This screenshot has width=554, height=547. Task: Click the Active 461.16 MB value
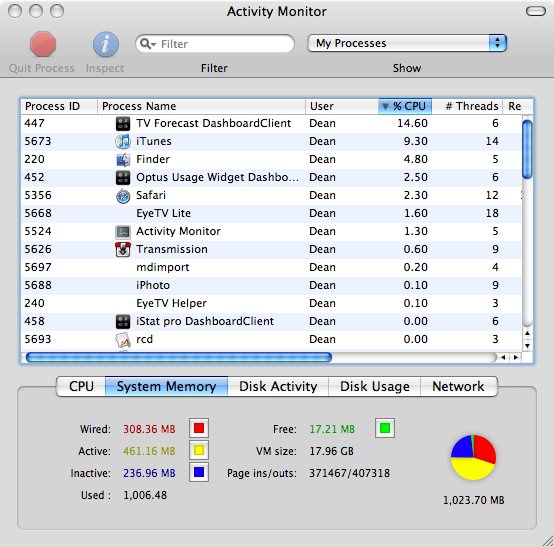149,451
